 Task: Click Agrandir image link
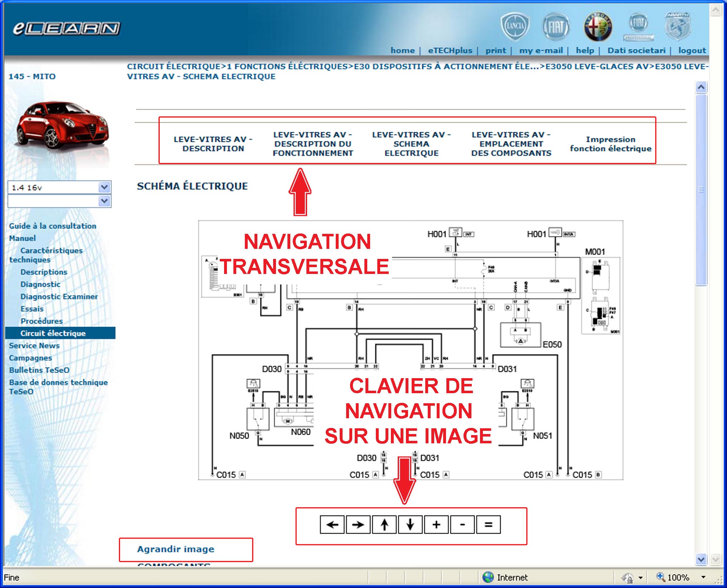coord(175,549)
